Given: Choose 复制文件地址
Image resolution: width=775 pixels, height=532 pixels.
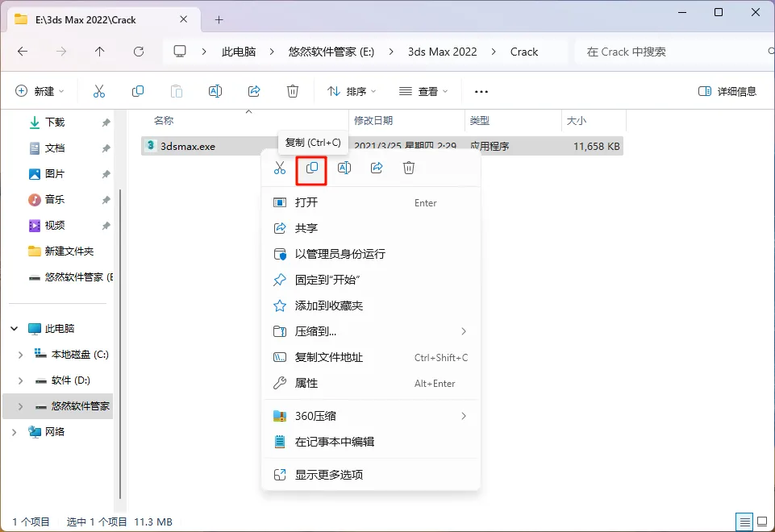Looking at the screenshot, I should click(371, 357).
